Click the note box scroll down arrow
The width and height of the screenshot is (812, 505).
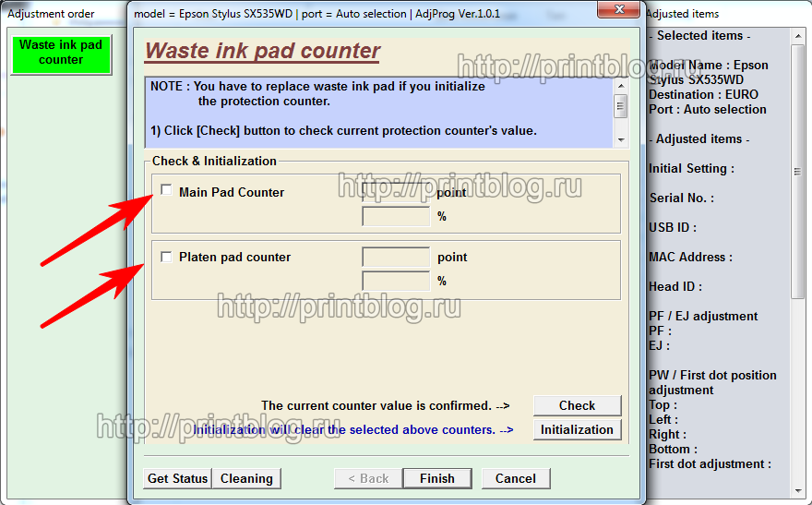[x=621, y=139]
